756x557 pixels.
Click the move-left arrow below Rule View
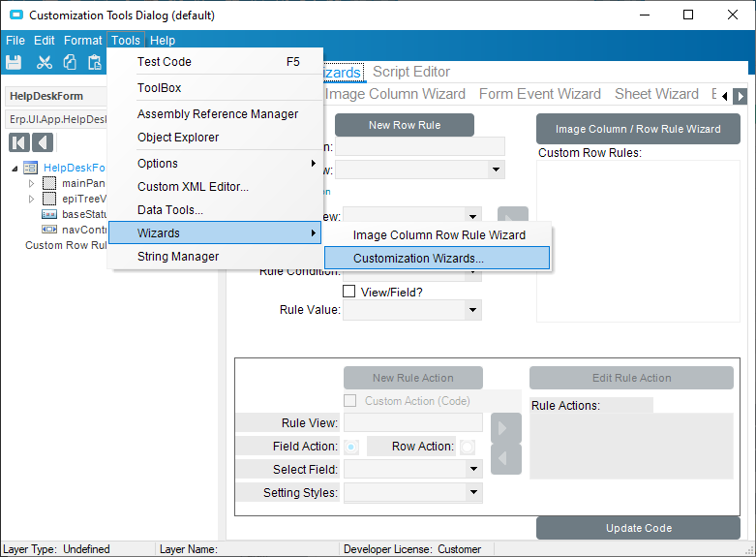[x=505, y=458]
